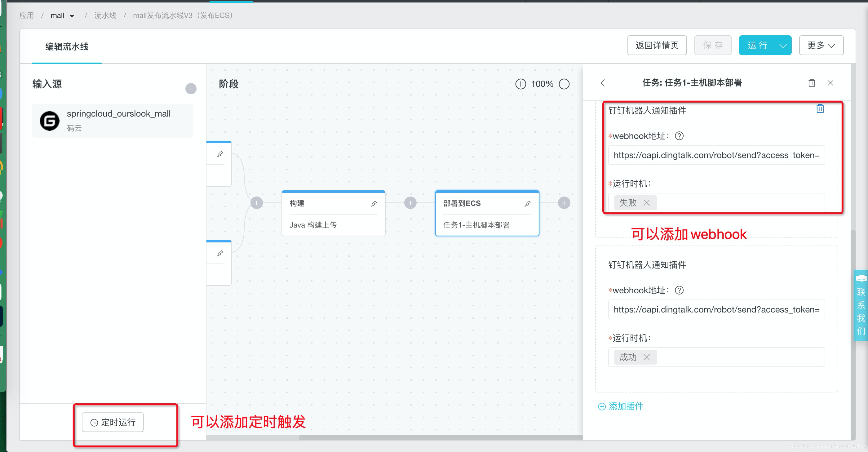Click 返回详情页 button
The image size is (868, 452).
(x=657, y=46)
